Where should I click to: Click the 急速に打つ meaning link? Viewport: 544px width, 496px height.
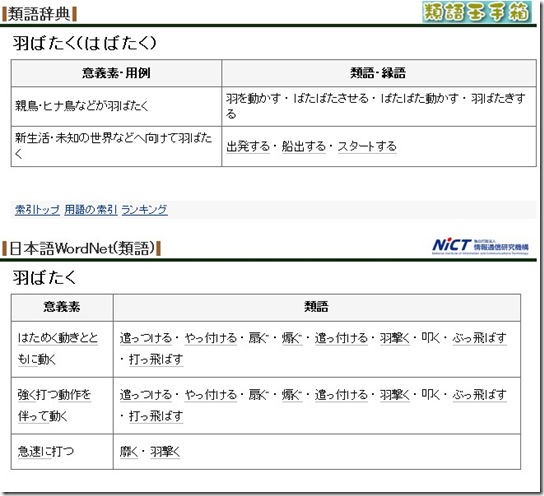[x=46, y=452]
